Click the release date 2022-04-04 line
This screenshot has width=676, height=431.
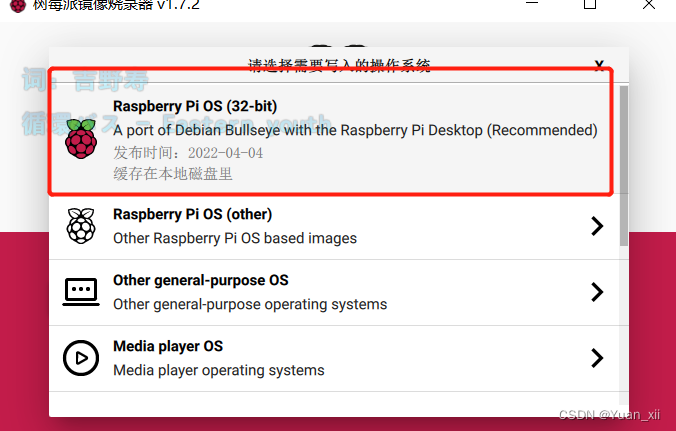tap(188, 153)
